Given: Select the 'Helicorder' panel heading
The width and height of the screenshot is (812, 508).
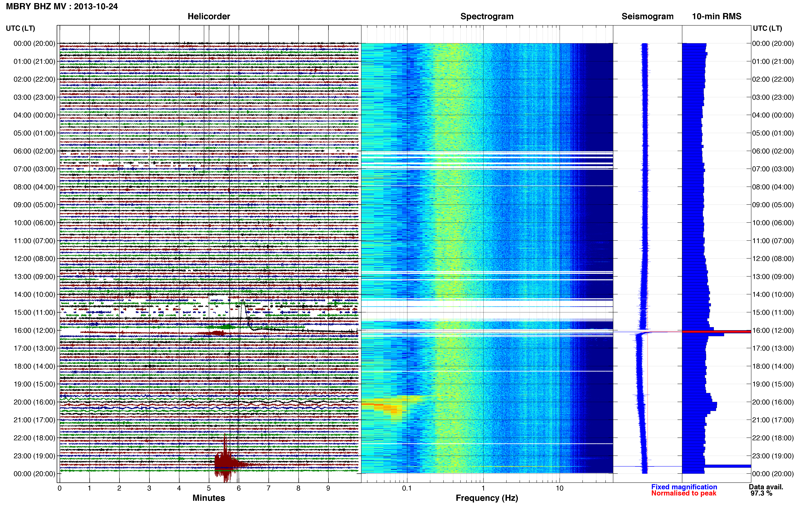Looking at the screenshot, I should pyautogui.click(x=209, y=16).
